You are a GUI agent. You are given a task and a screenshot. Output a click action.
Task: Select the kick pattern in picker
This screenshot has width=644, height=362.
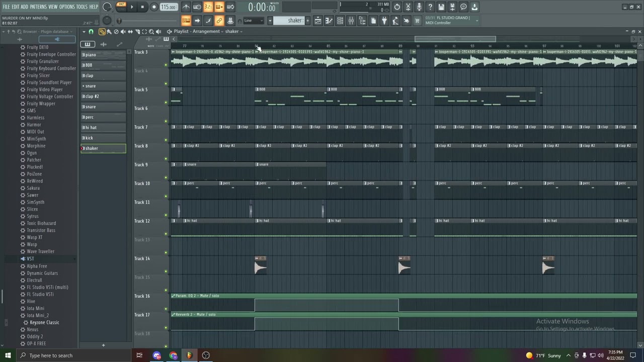103,138
